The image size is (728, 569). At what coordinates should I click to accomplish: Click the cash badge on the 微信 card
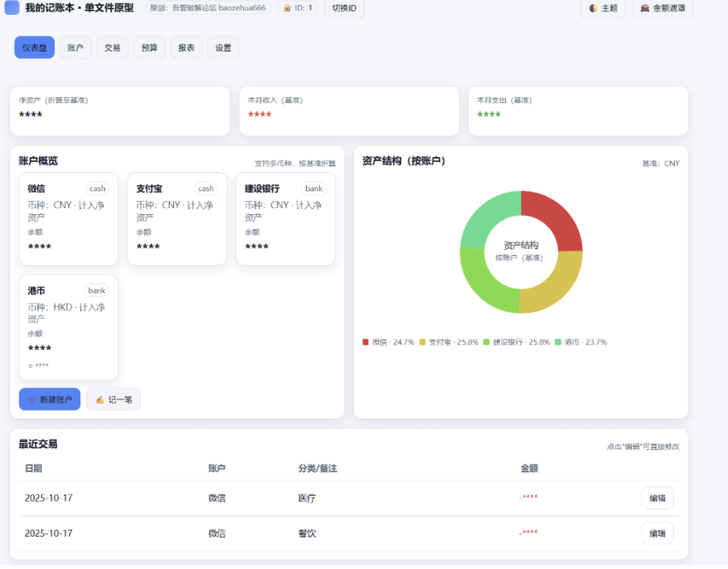97,188
